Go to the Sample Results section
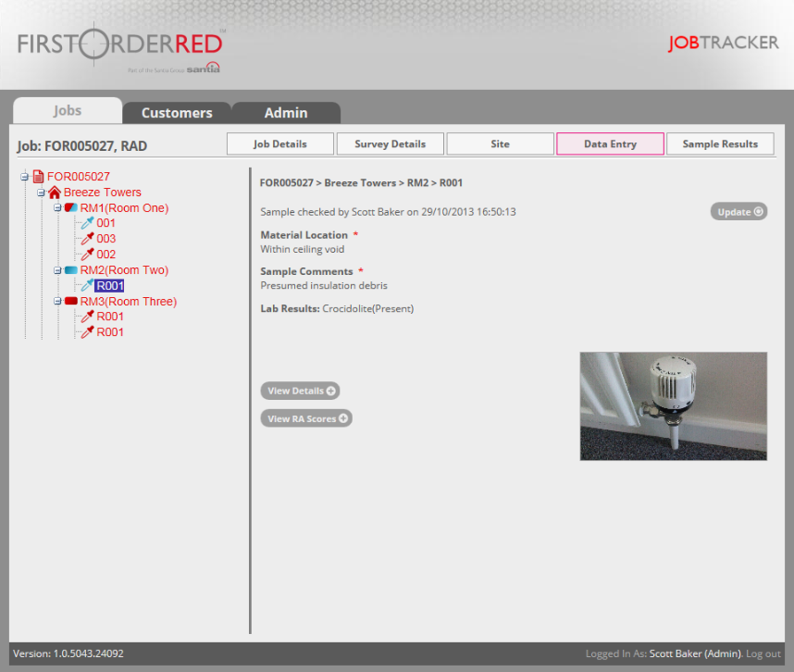Image resolution: width=794 pixels, height=672 pixels. [x=720, y=144]
